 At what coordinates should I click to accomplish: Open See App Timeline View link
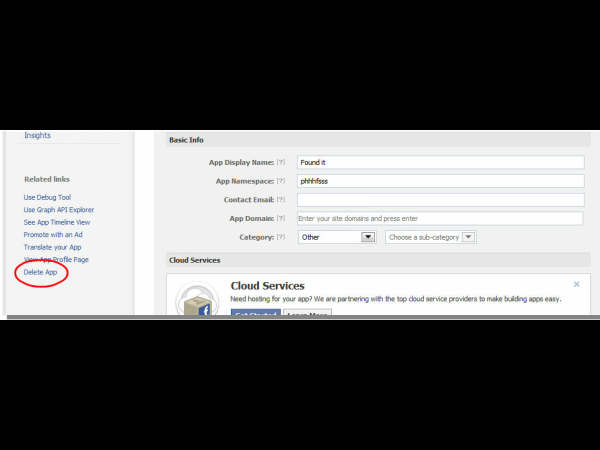coord(57,222)
